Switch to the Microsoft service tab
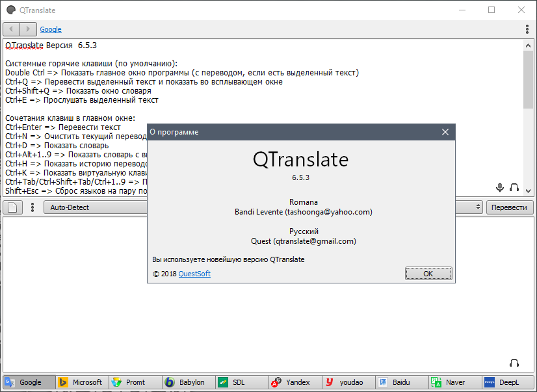The height and width of the screenshot is (392, 537). 82,382
